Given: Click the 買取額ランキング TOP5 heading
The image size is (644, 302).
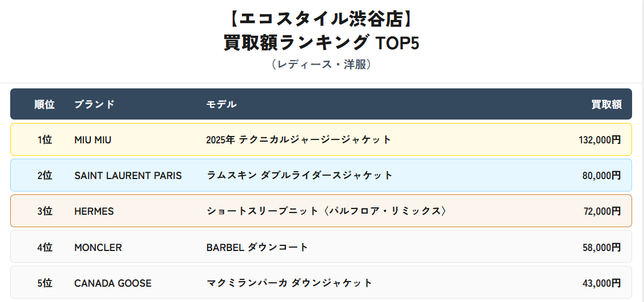Looking at the screenshot, I should point(321,43).
